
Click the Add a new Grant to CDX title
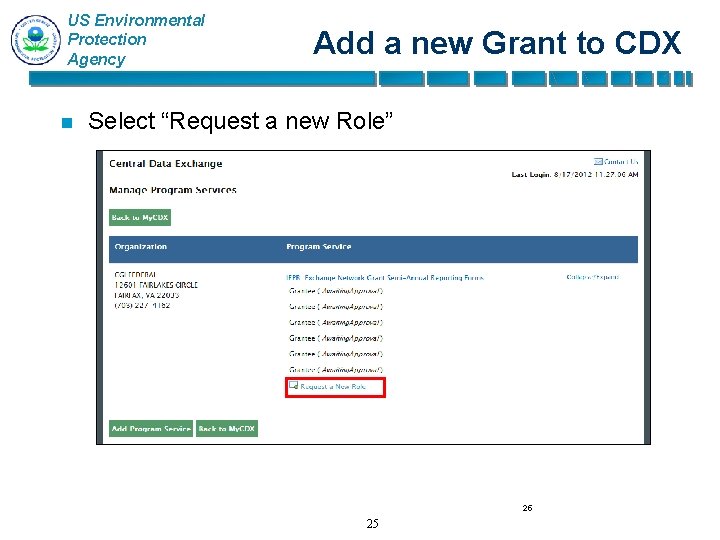(x=497, y=43)
